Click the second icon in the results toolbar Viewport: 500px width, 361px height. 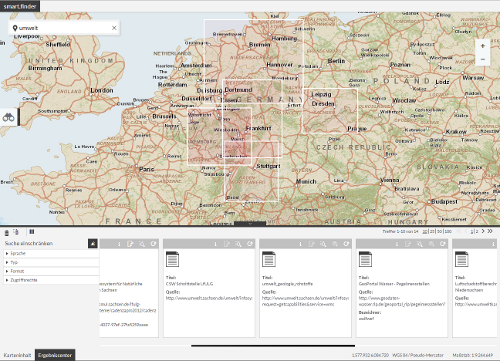point(16,232)
